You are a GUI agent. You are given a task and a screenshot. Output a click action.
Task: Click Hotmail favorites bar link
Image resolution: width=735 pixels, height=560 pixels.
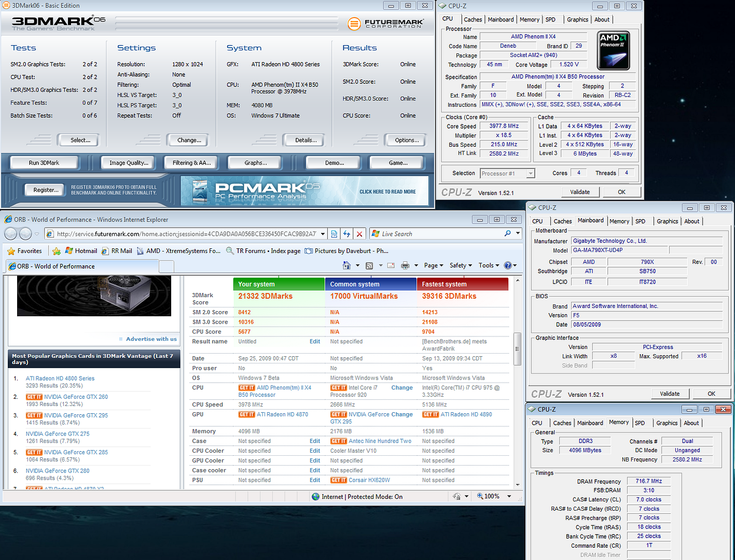(x=80, y=251)
